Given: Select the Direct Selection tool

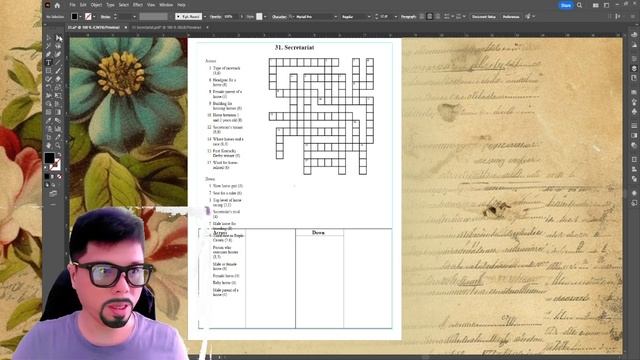Looking at the screenshot, I should pos(59,38).
